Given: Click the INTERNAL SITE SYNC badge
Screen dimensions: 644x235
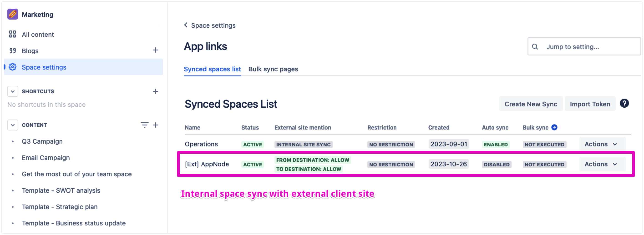Looking at the screenshot, I should coord(303,144).
